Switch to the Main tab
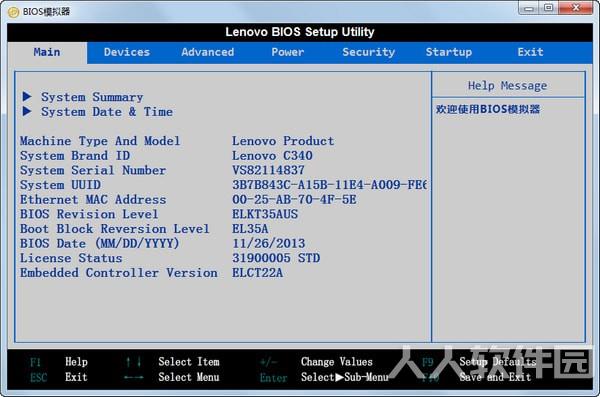Viewport: 600px width, 397px height. pyautogui.click(x=47, y=52)
